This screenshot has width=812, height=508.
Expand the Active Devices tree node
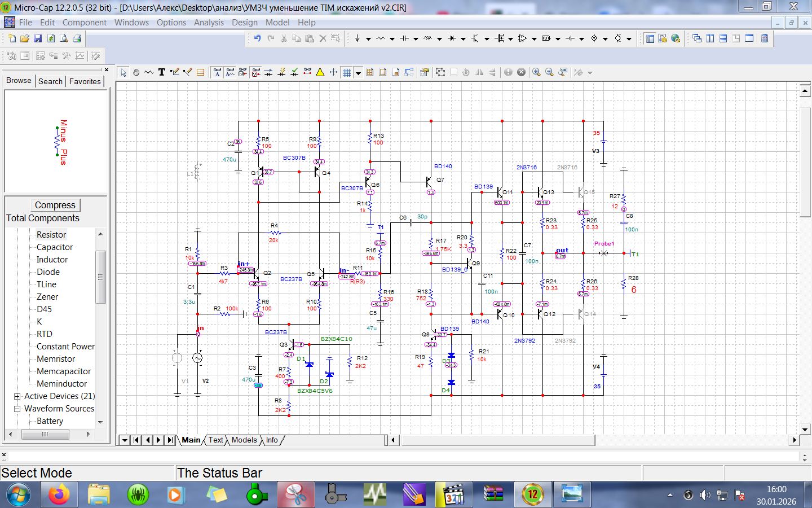[17, 396]
